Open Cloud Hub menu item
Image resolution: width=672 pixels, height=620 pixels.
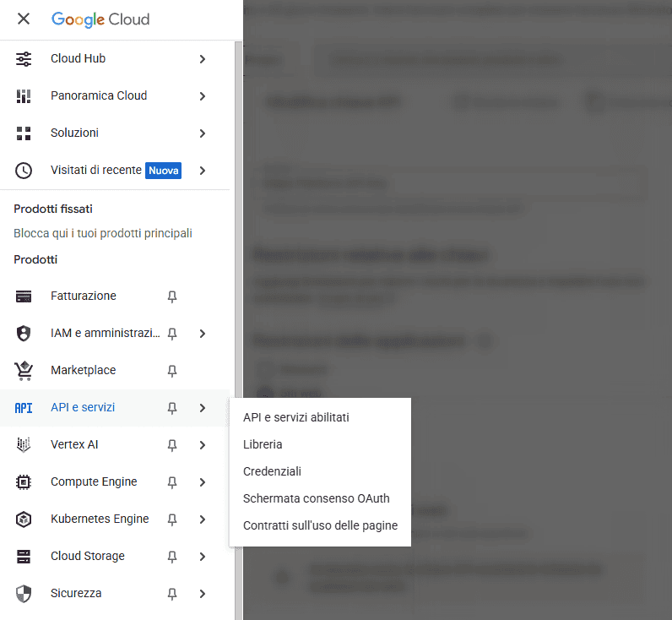(x=115, y=59)
